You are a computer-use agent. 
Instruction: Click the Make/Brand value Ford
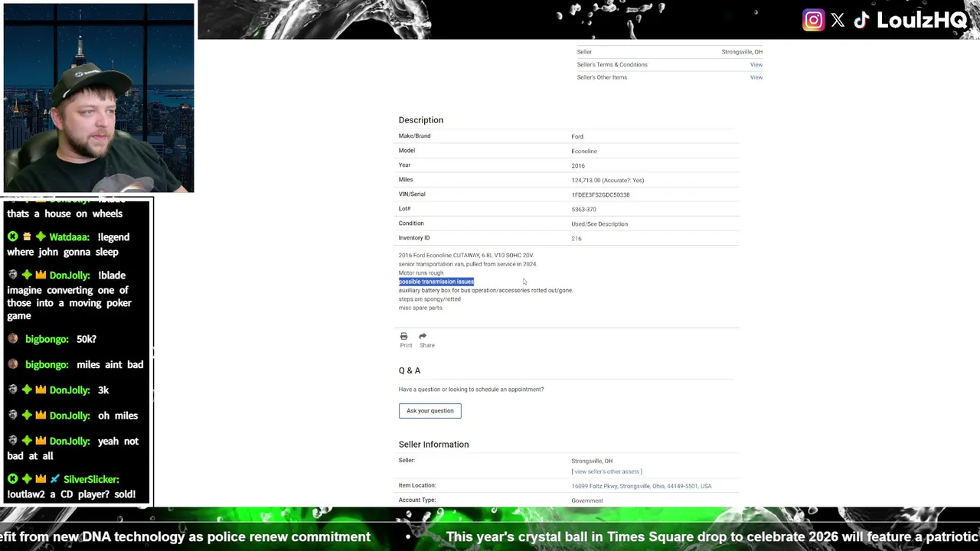[577, 137]
